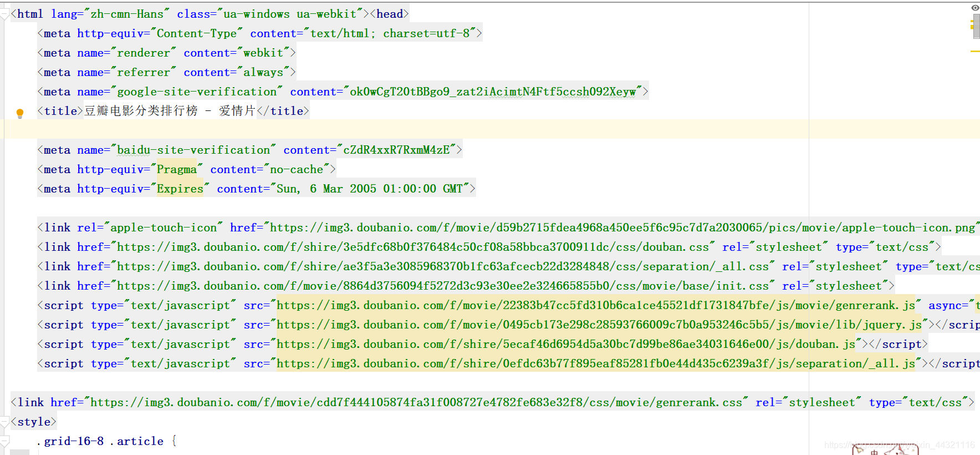
Task: Click "Content-Type" http-equiv value
Action: [197, 33]
